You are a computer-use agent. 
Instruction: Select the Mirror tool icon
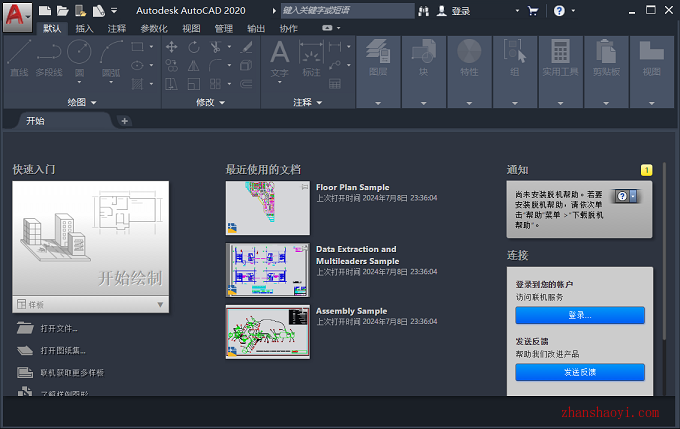(194, 65)
